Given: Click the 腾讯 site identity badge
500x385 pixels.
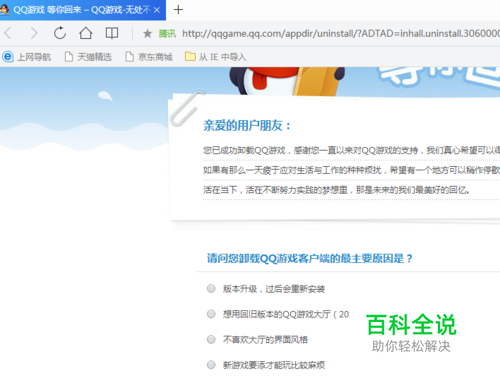Looking at the screenshot, I should [x=167, y=33].
